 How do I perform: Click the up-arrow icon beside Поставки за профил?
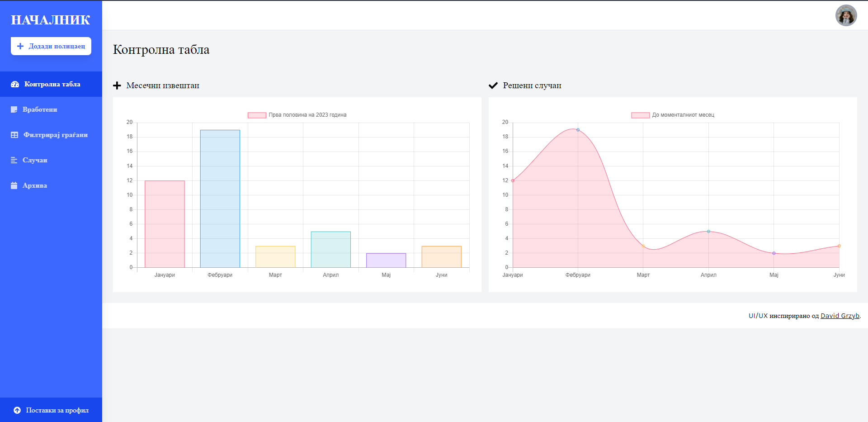tap(17, 410)
